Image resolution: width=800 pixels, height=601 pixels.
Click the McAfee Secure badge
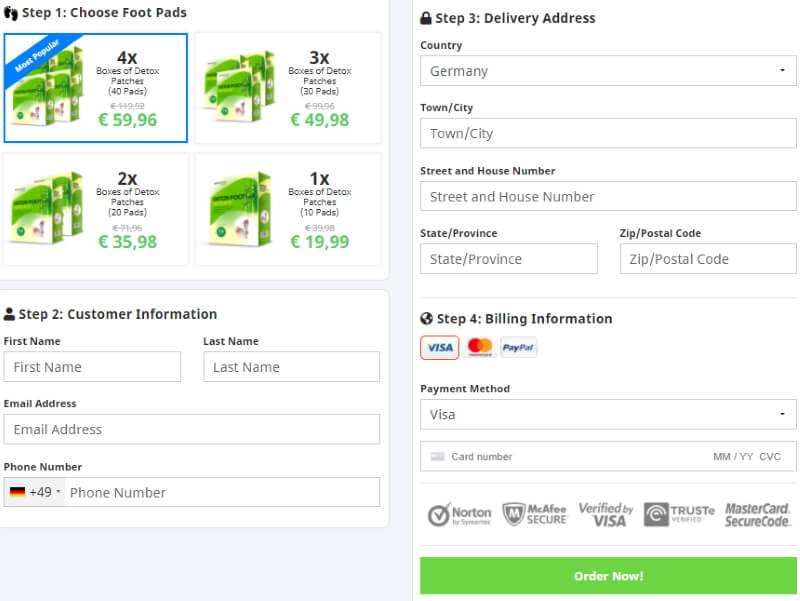[x=535, y=515]
